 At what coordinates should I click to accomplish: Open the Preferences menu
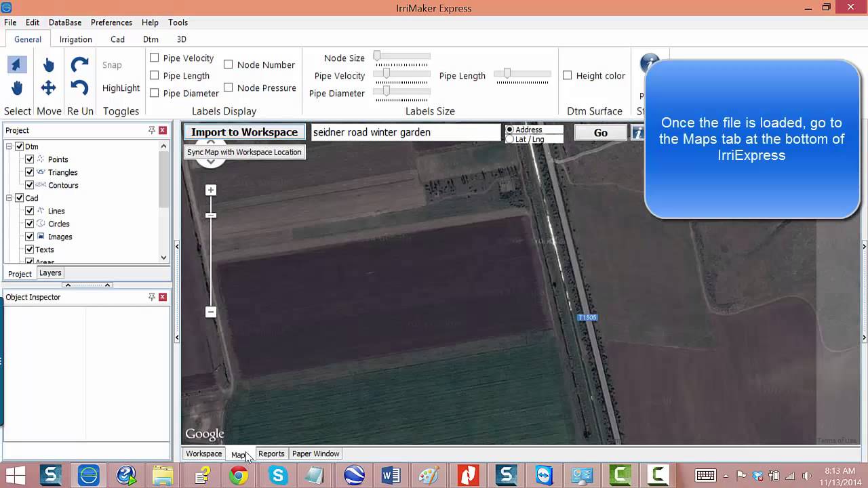tap(111, 22)
